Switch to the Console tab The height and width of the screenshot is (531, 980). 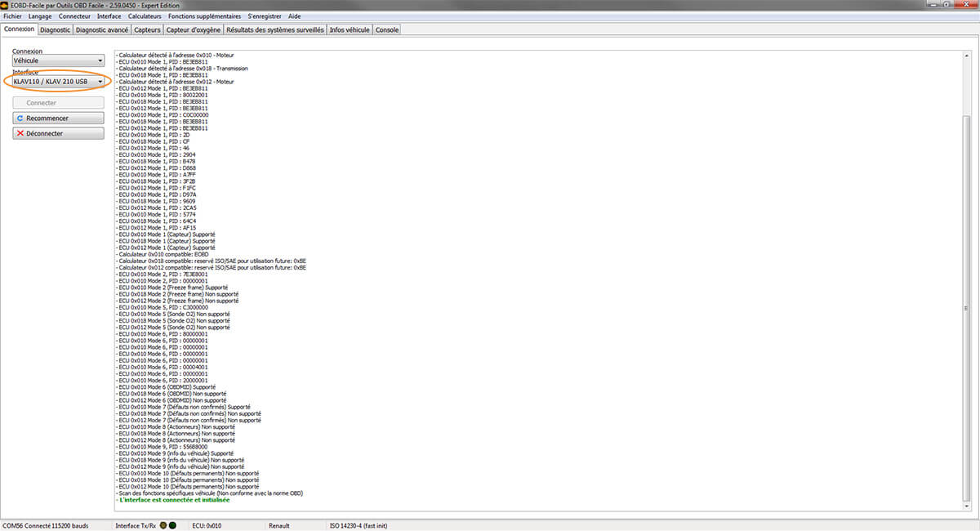pos(387,30)
